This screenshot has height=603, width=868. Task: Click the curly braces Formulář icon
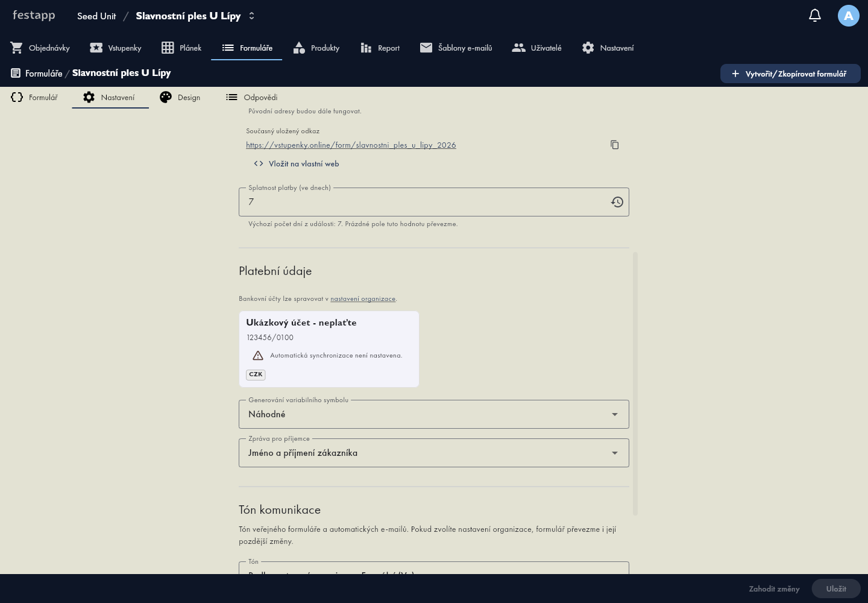pyautogui.click(x=17, y=97)
